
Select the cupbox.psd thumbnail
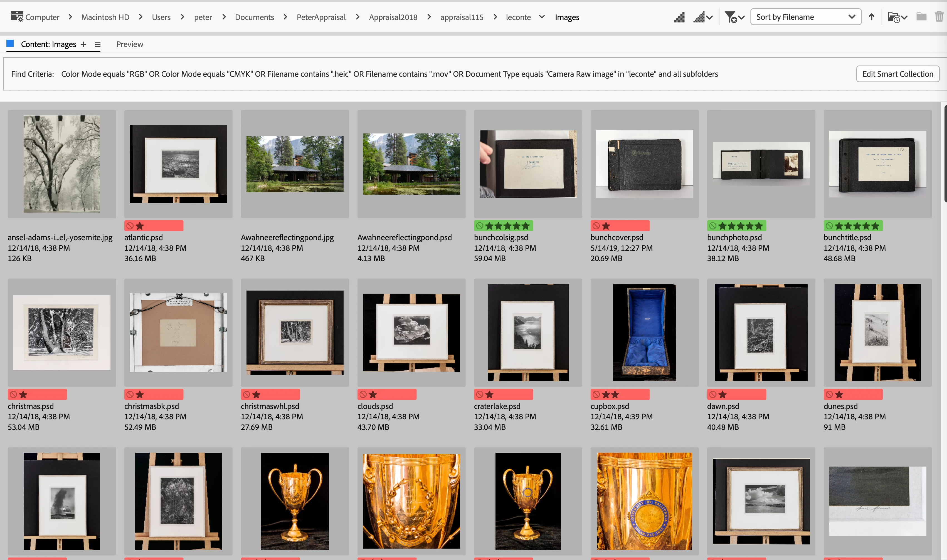[644, 333]
